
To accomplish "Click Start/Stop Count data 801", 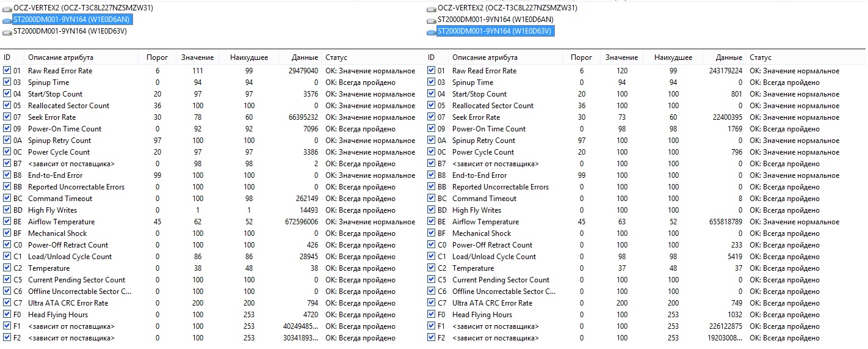I will [x=737, y=94].
